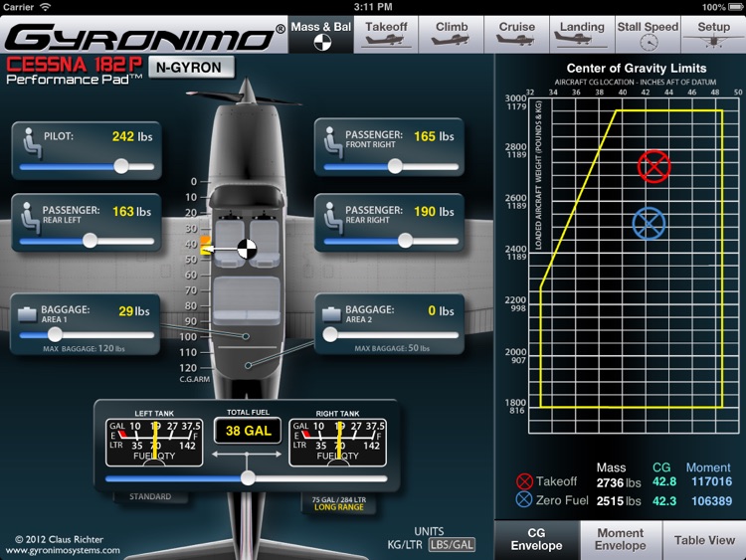The width and height of the screenshot is (746, 560).
Task: Click the Pilot seat icon
Action: [x=32, y=143]
